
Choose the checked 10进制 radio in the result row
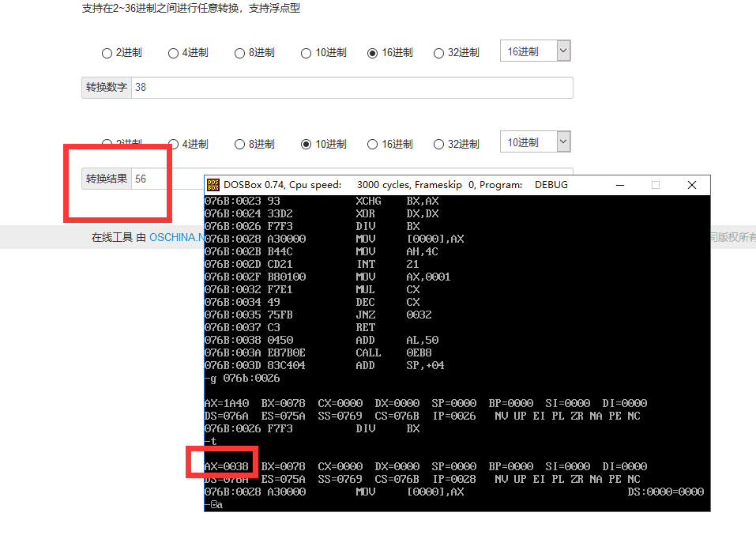point(307,145)
